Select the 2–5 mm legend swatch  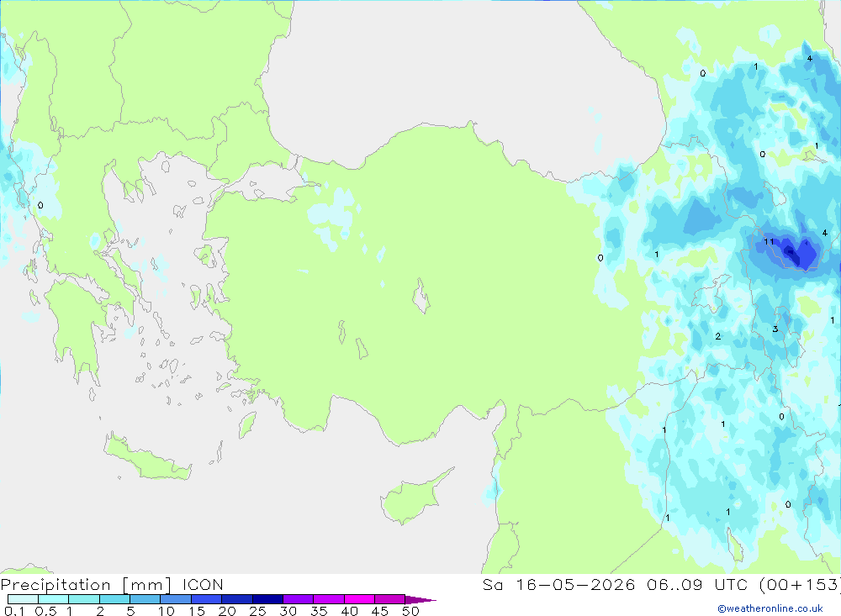point(114,599)
